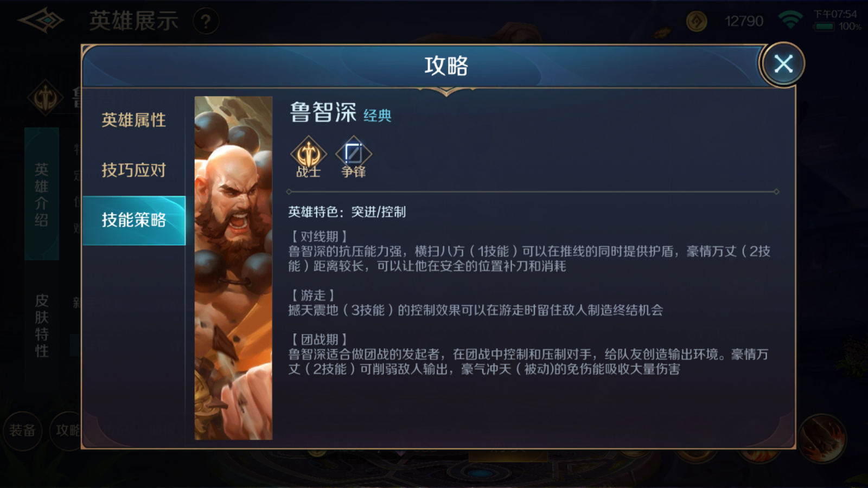Image resolution: width=868 pixels, height=488 pixels.
Task: Open the help question mark icon
Action: pyautogui.click(x=206, y=22)
